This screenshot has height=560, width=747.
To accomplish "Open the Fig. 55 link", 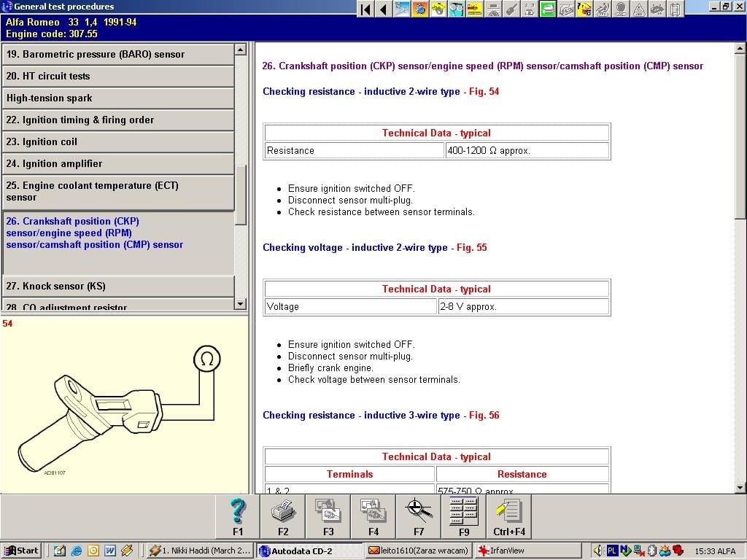I will click(x=472, y=248).
